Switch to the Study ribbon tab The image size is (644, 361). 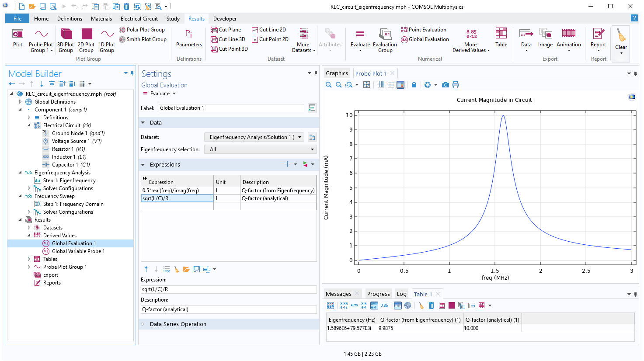tap(173, 19)
